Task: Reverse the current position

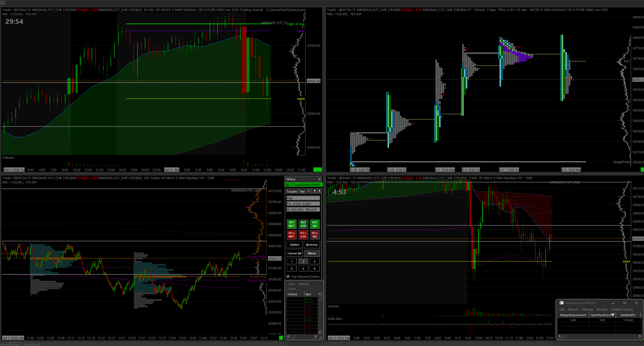Action: (312, 245)
